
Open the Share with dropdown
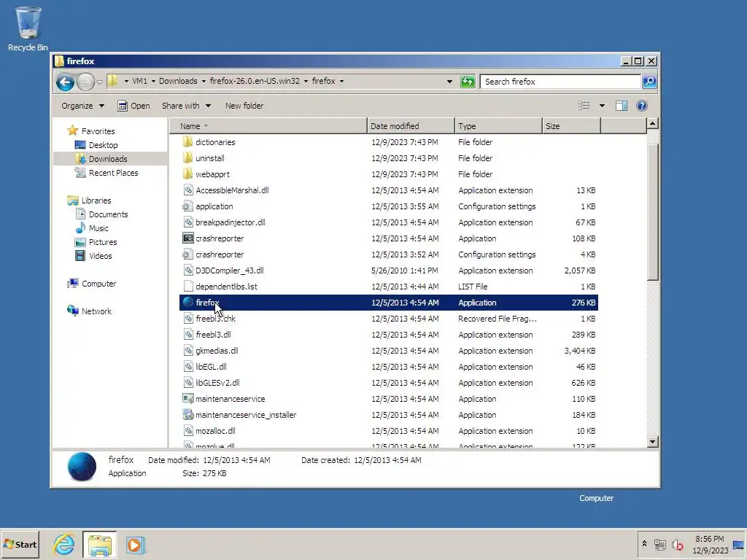186,106
